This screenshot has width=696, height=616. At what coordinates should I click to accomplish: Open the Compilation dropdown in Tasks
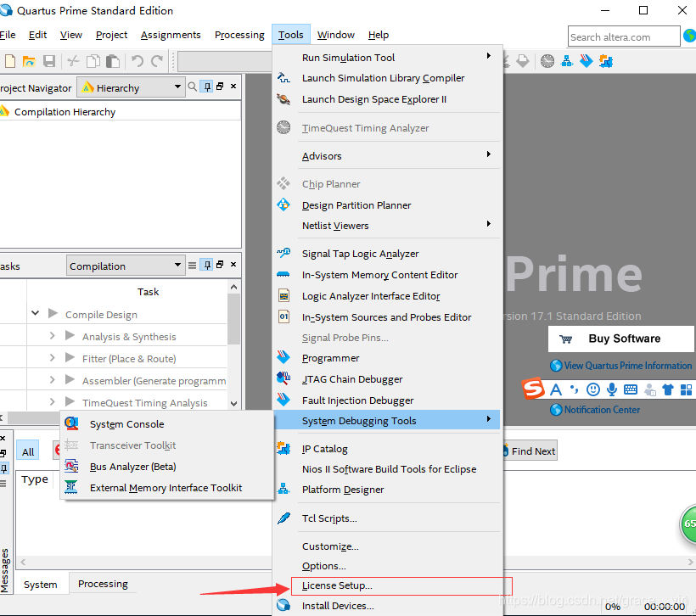point(126,266)
